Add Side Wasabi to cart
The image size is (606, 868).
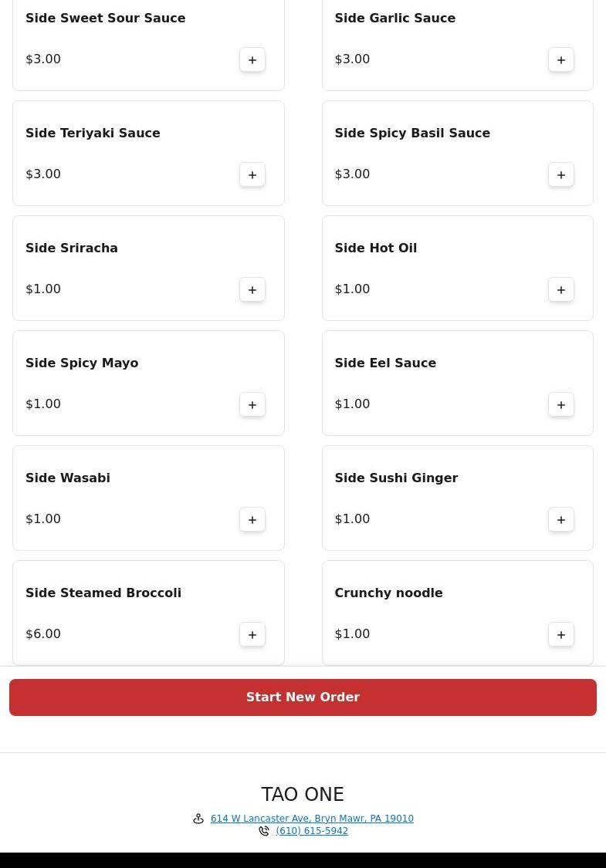click(252, 519)
